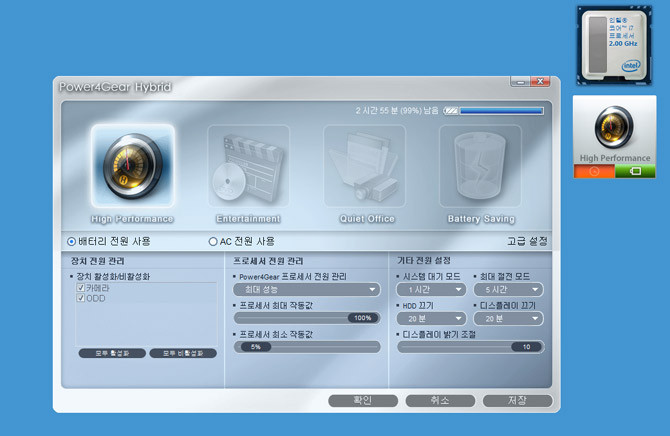Click the 취소 cancel button
Image resolution: width=670 pixels, height=436 pixels.
click(440, 401)
